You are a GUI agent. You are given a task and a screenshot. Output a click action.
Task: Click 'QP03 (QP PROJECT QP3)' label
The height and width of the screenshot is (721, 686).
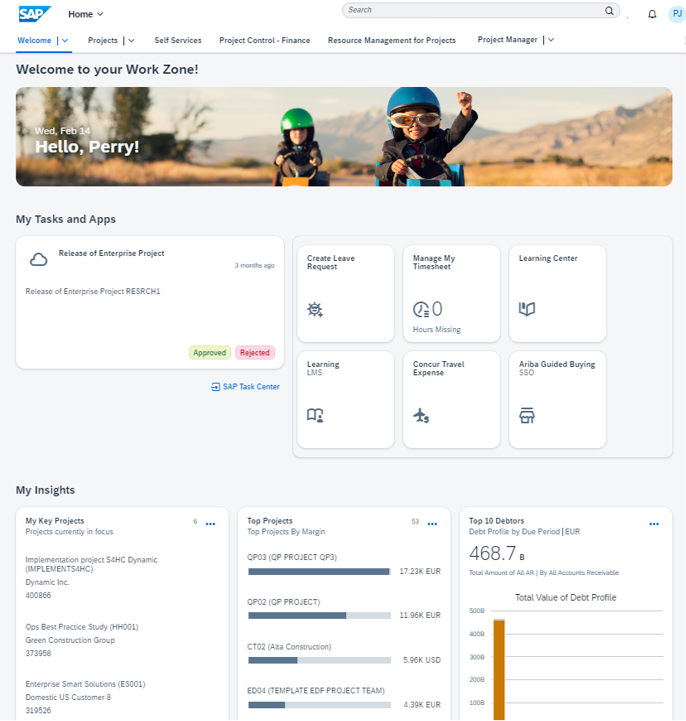(292, 557)
